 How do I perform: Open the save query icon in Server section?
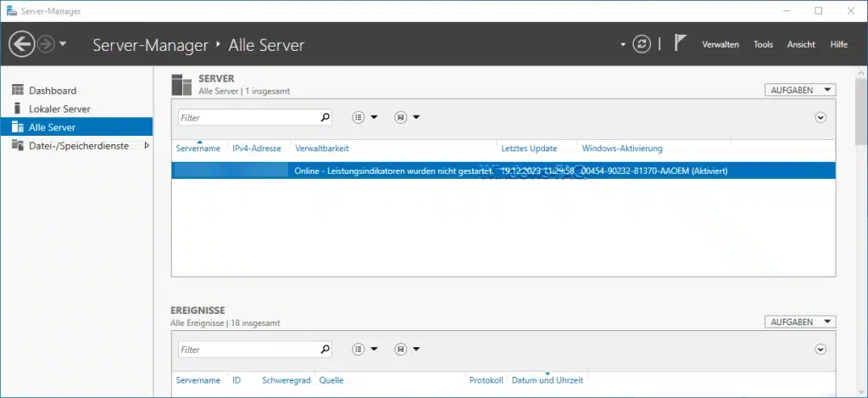401,117
